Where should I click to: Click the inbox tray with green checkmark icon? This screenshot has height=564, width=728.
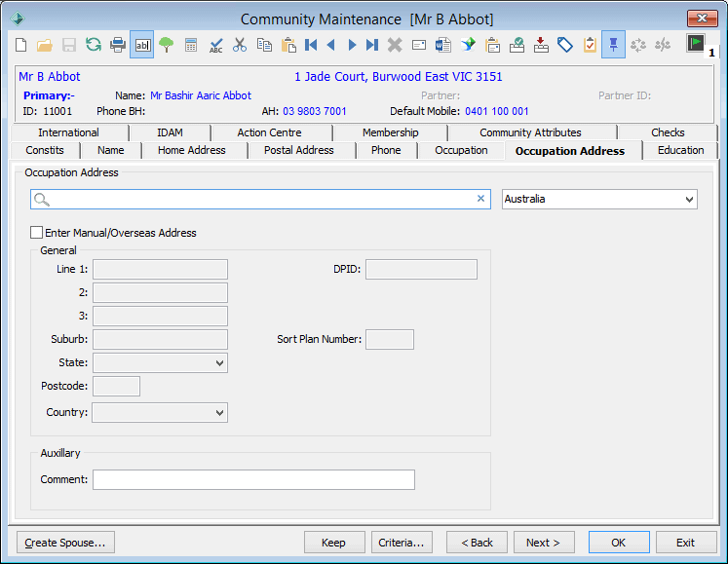(517, 45)
